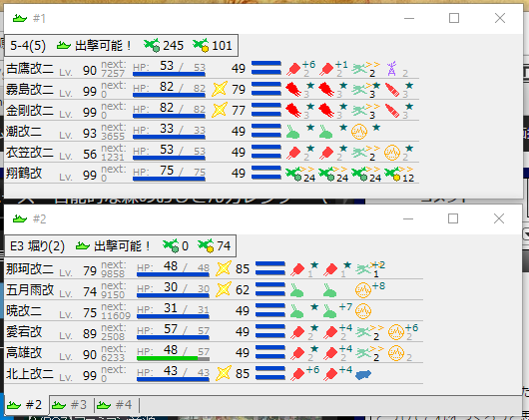
Task: Click 潮改二 orange radar icon
Action: pos(359,132)
